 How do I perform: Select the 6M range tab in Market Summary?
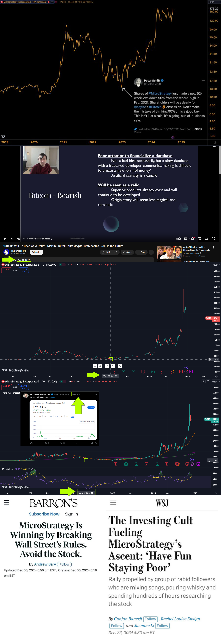coord(51,416)
